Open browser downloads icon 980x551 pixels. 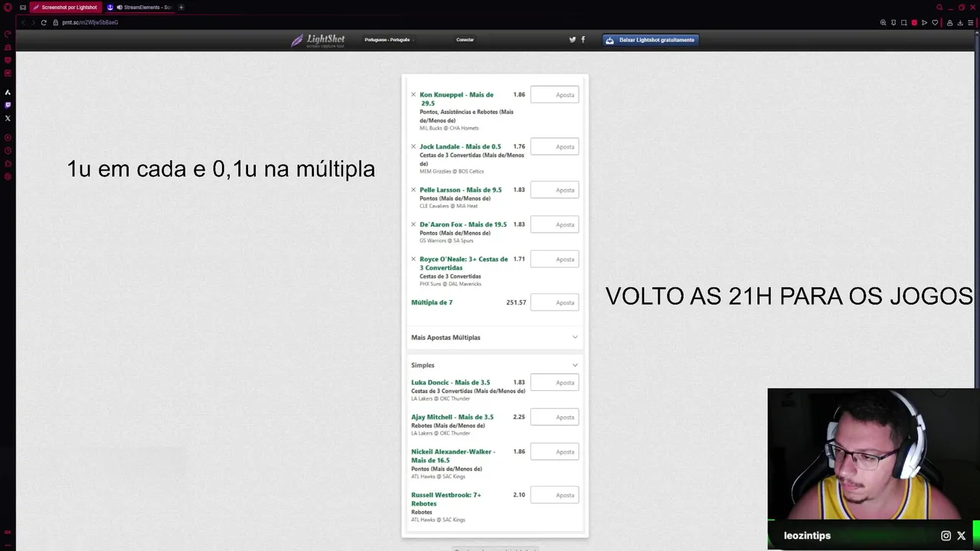[x=960, y=22]
